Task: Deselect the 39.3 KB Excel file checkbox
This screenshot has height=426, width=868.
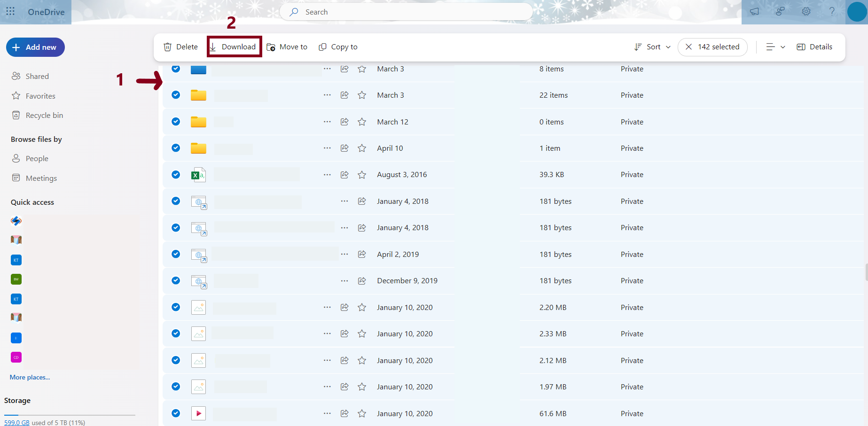Action: click(176, 175)
